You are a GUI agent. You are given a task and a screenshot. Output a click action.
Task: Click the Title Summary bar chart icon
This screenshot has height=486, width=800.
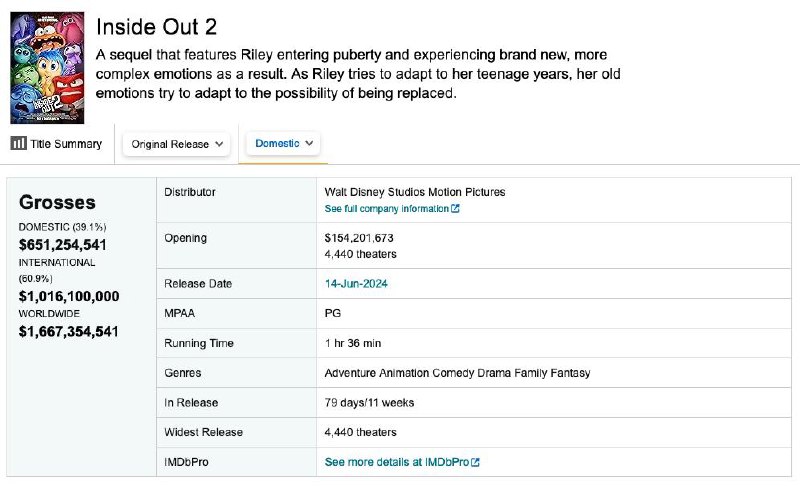[x=18, y=143]
